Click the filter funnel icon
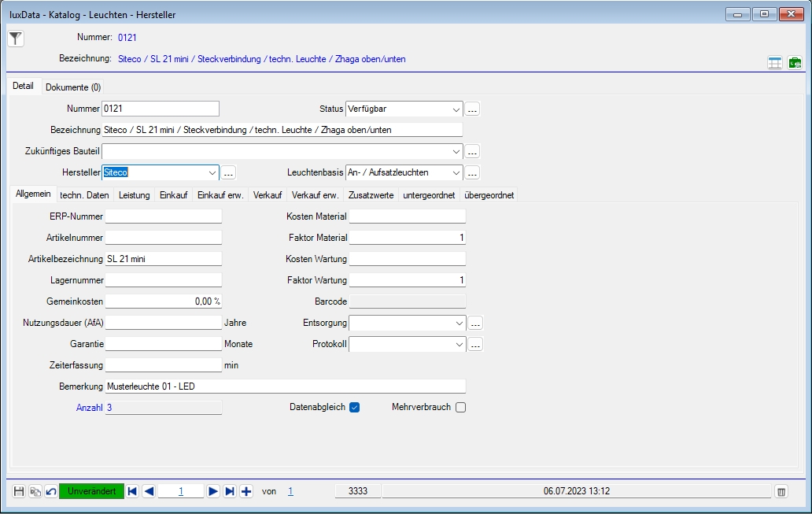The width and height of the screenshot is (812, 514). pos(16,39)
